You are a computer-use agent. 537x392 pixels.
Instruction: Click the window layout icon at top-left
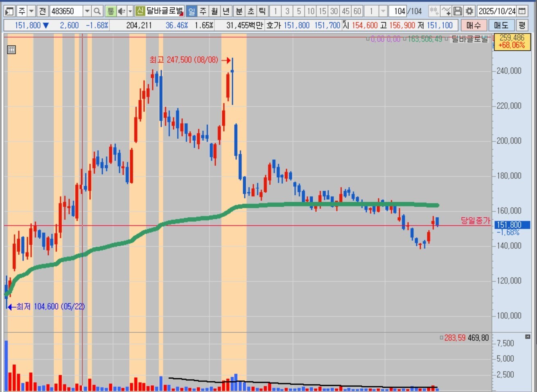pyautogui.click(x=9, y=11)
